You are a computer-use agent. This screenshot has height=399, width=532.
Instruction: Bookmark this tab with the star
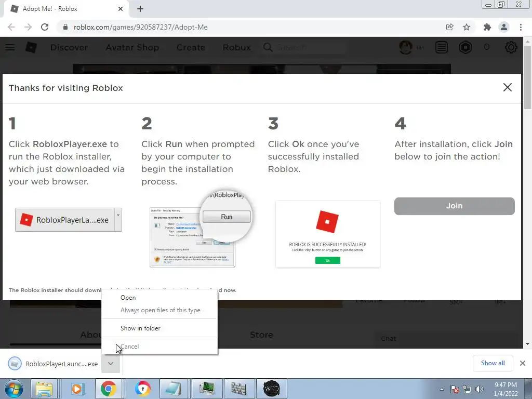pyautogui.click(x=467, y=27)
